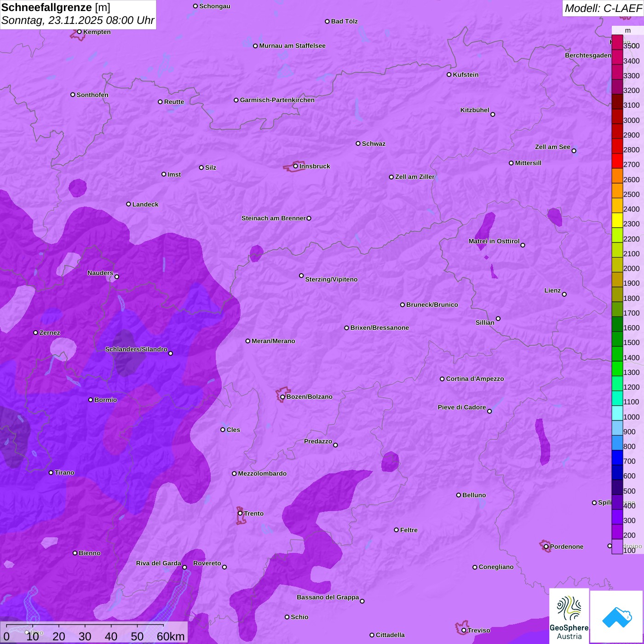The image size is (644, 644).
Task: Click the Schwaz label
Action: (374, 144)
